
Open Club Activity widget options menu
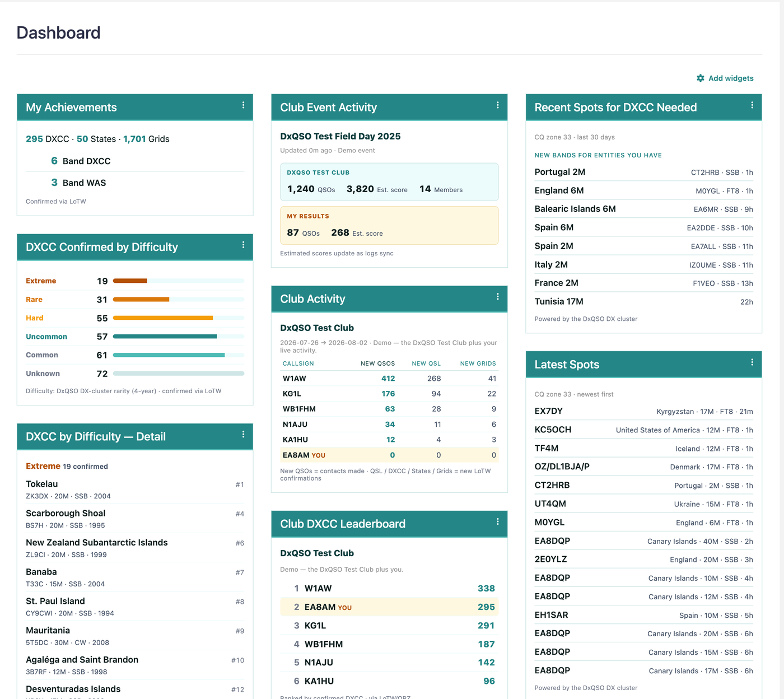(x=497, y=297)
